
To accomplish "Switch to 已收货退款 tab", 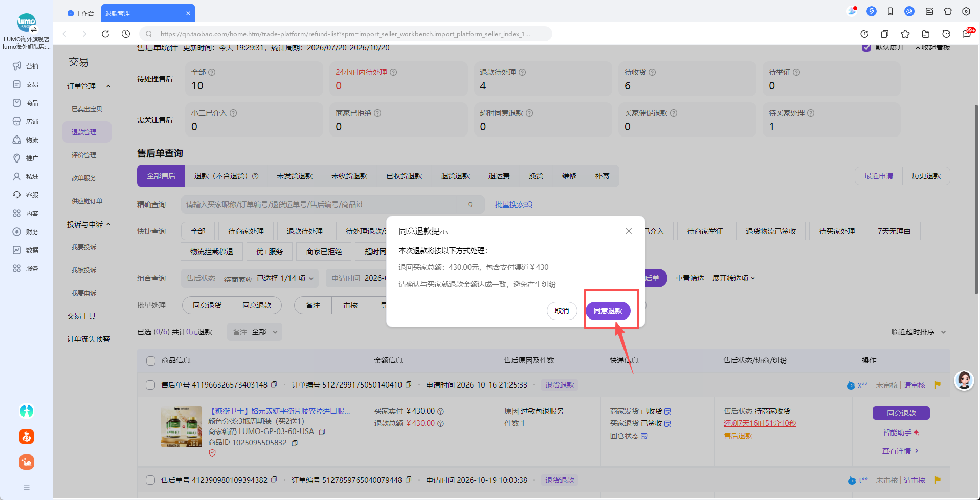I will pos(404,176).
